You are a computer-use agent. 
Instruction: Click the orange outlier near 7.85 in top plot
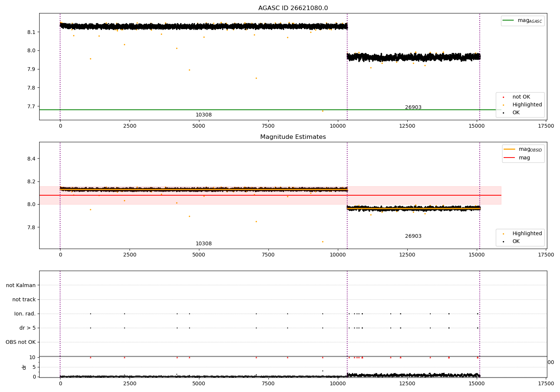pyautogui.click(x=256, y=78)
